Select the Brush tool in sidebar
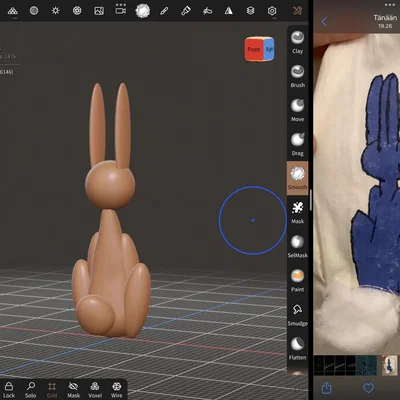 [297, 76]
